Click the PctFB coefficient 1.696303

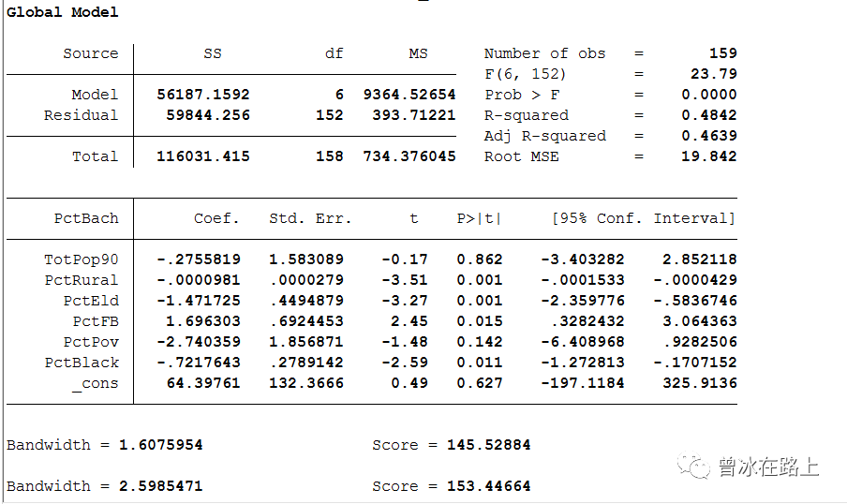pos(203,321)
